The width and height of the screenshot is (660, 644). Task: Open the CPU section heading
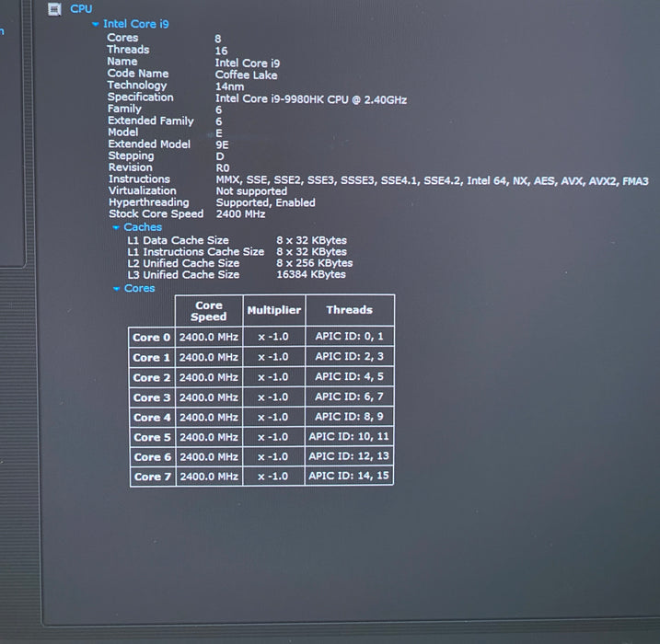tap(81, 9)
